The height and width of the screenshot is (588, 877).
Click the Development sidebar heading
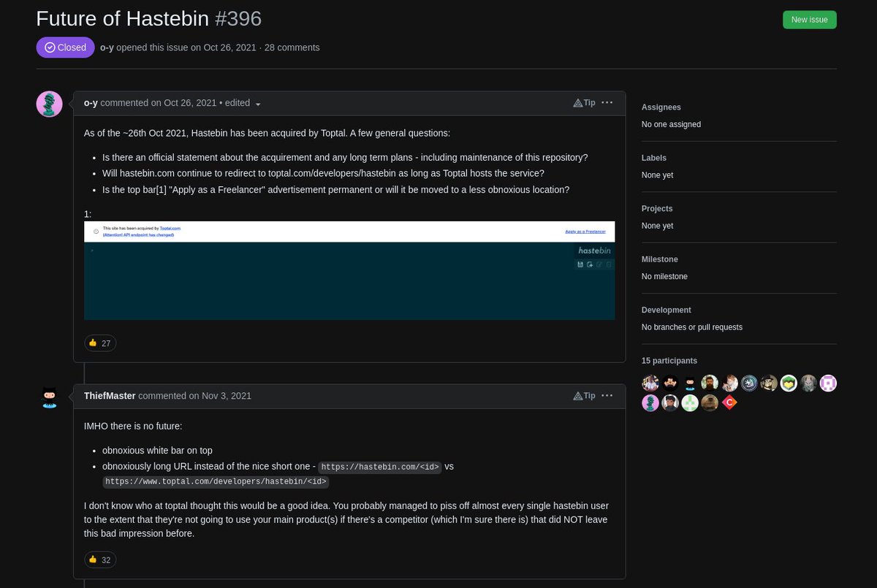point(667,310)
